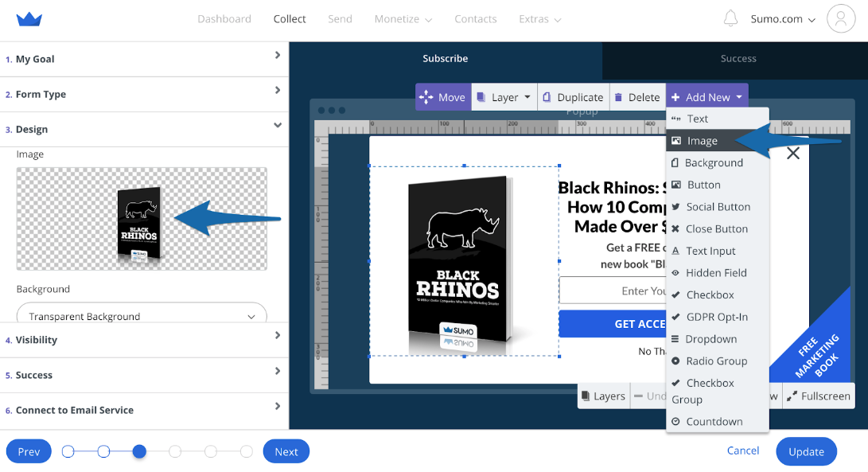Screen dimensions: 868x472
Task: Add a Dropdown element
Action: [718, 339]
